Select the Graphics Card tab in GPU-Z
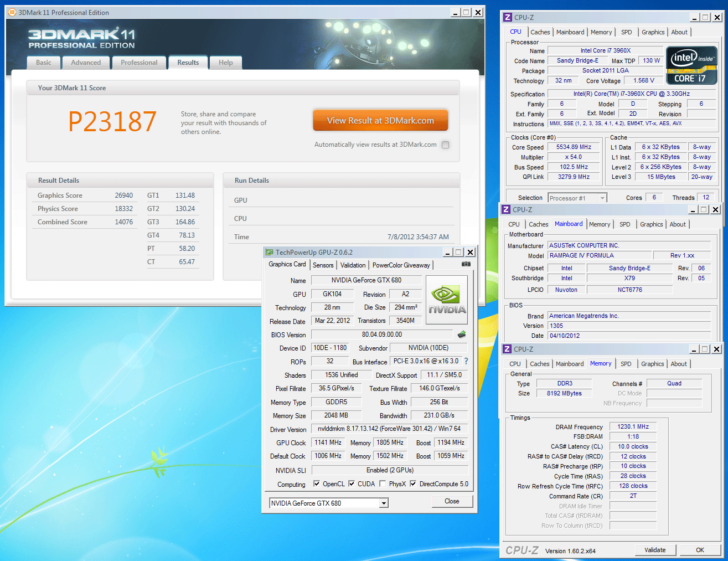Viewport: 728px width, 561px height. click(x=287, y=264)
